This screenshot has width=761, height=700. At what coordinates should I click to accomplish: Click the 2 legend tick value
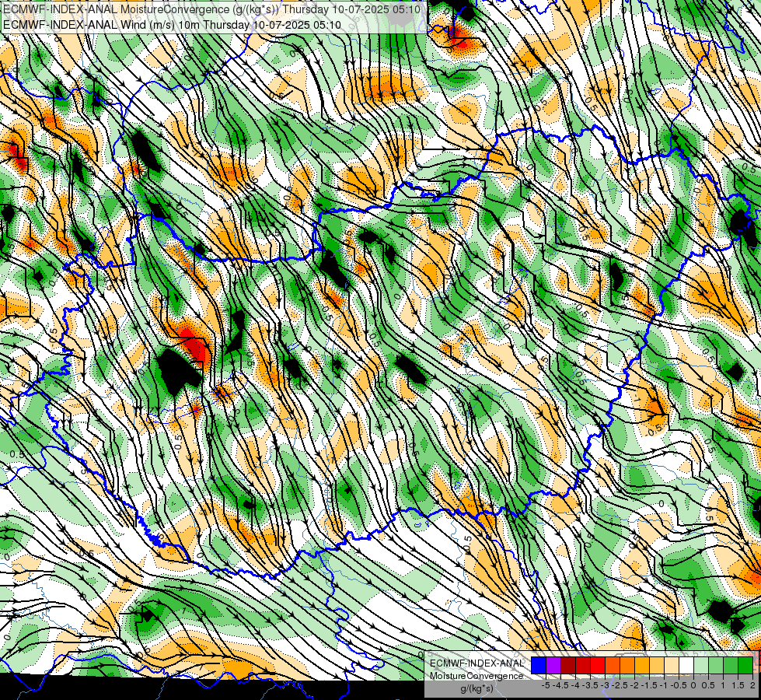coord(752,685)
